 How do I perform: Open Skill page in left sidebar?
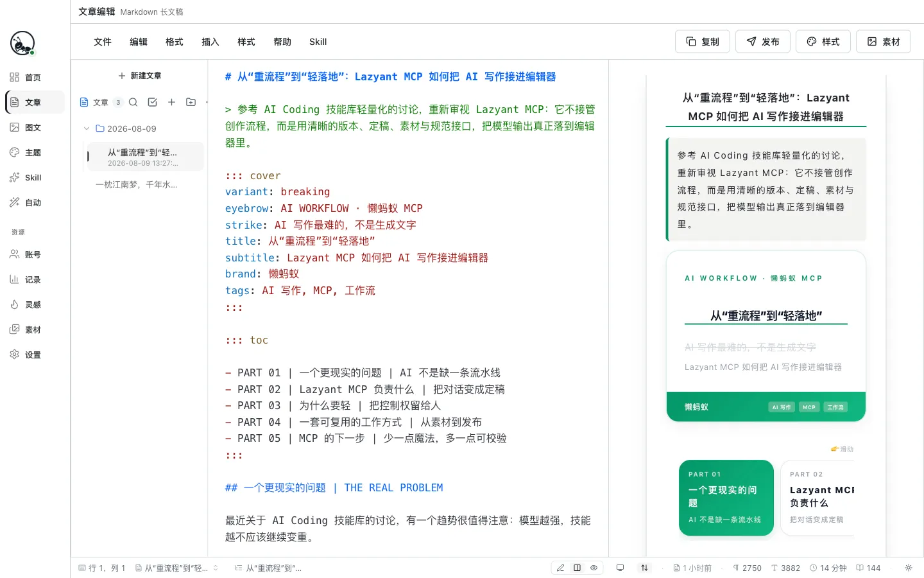(x=35, y=177)
